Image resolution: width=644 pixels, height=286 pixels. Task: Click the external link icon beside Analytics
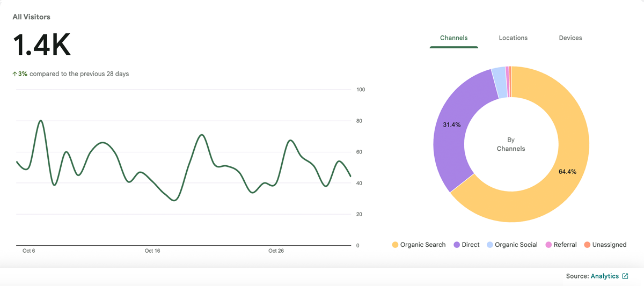(x=625, y=276)
